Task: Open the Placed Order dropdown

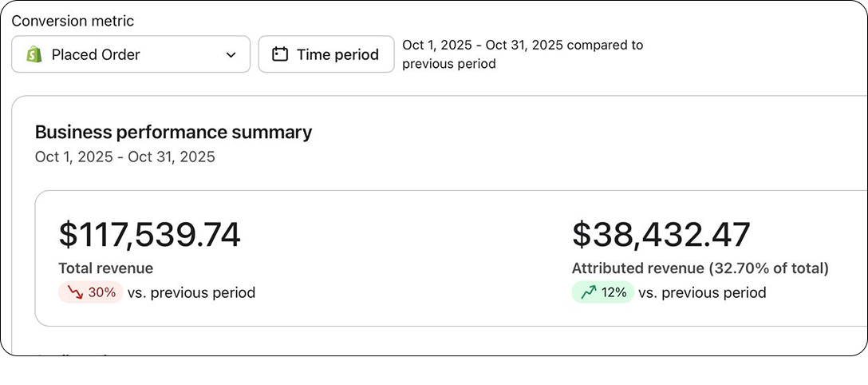Action: 131,54
